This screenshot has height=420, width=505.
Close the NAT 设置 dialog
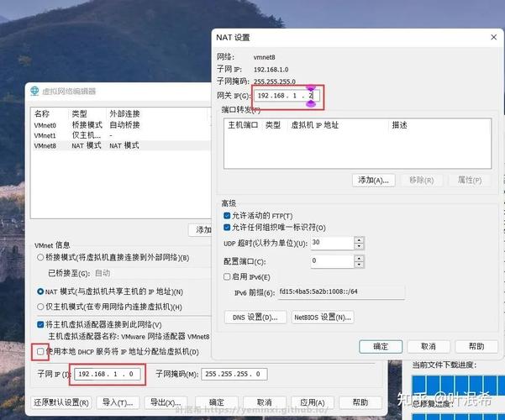click(493, 37)
